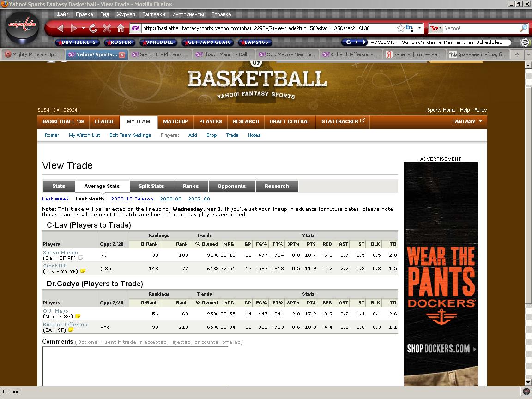Go forward with the forward arrow
This screenshot has width=532, height=399.
(73, 29)
